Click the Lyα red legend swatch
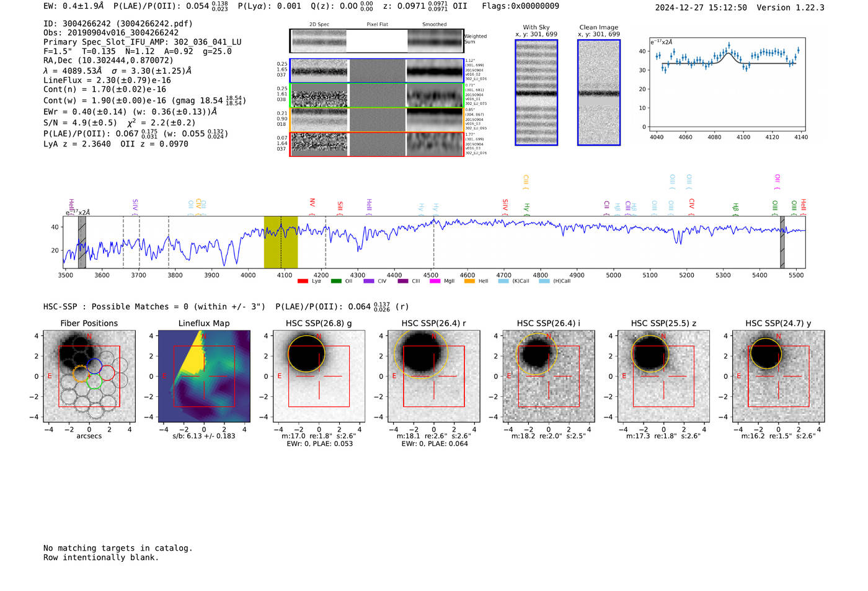This screenshot has width=868, height=591. click(x=303, y=281)
